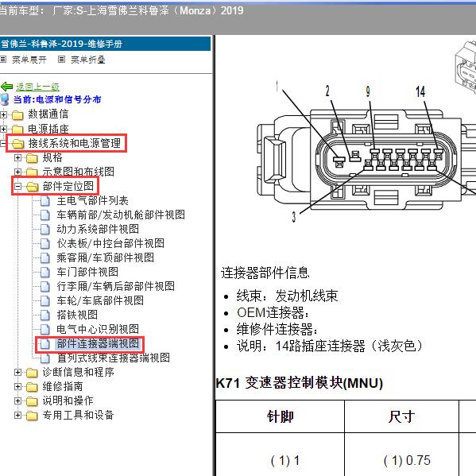This screenshot has height=476, width=476.
Task: Click the 专用工具和设备 folder icon
Action: [32, 416]
